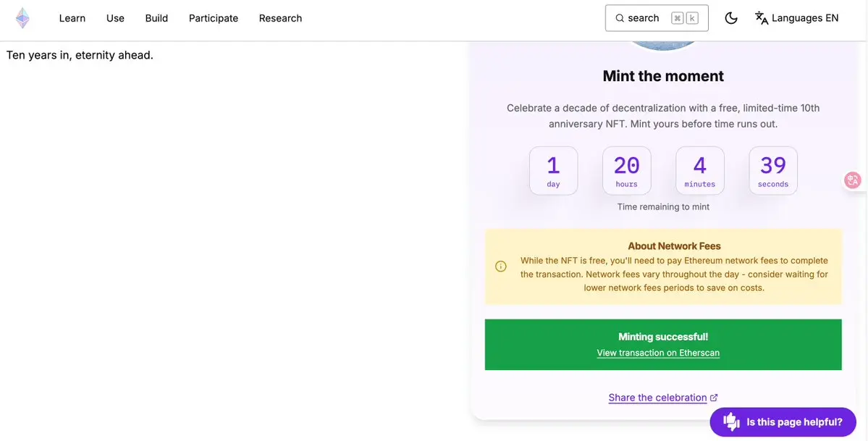Open the Languages EN selector
The height and width of the screenshot is (441, 868).
pos(796,18)
